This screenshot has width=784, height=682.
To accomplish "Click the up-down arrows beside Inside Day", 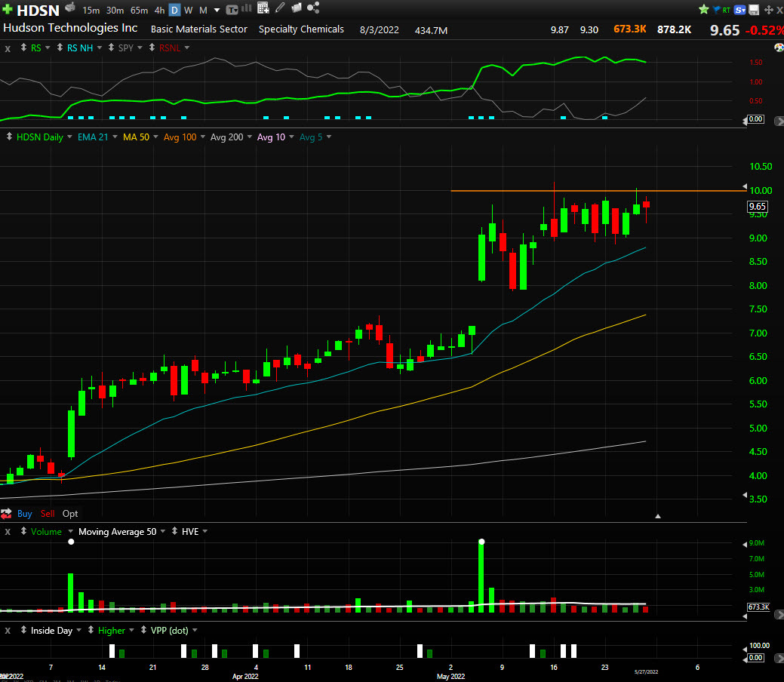I will [x=23, y=630].
